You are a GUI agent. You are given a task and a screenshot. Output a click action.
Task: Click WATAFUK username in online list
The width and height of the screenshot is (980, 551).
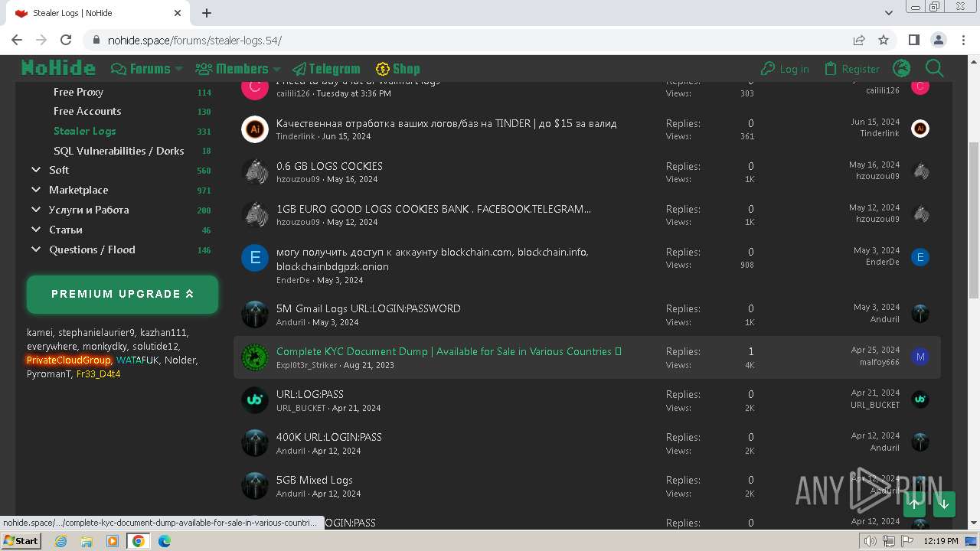pos(138,360)
